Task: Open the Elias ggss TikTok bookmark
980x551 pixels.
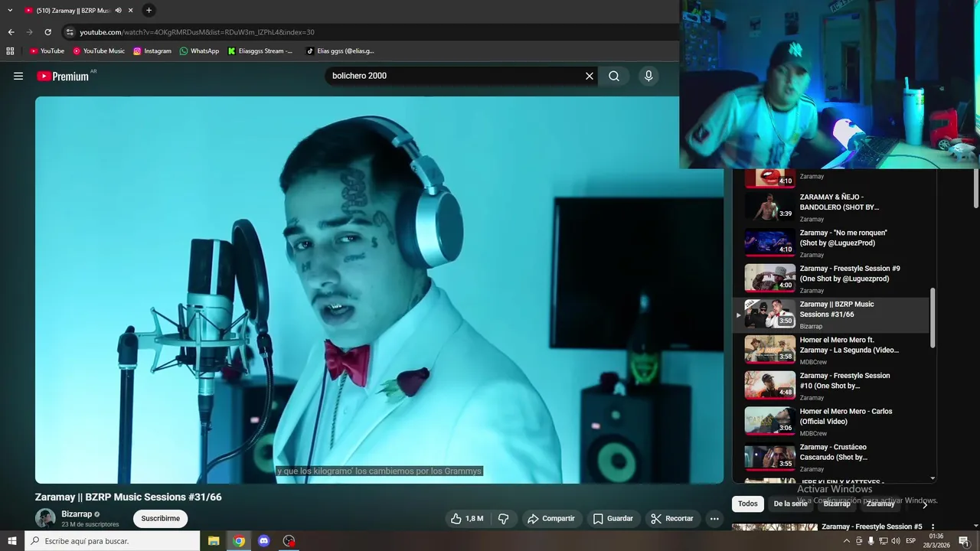Action: tap(340, 51)
